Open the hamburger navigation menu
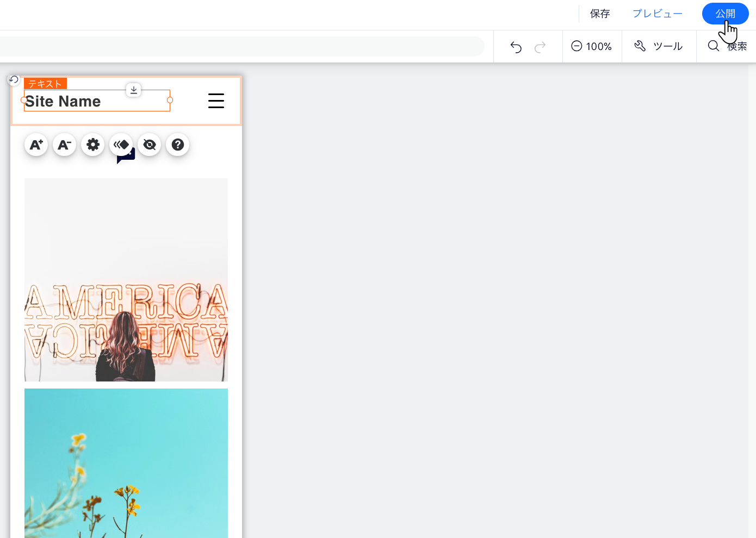 point(216,101)
